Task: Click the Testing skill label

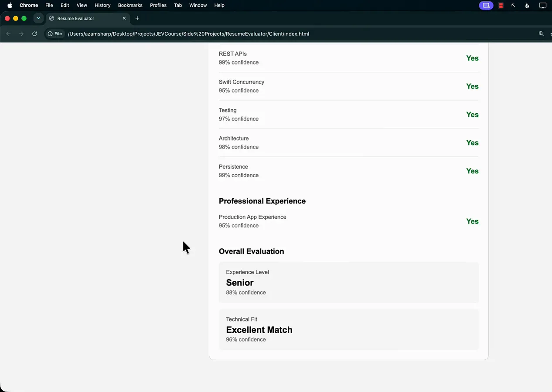Action: click(x=228, y=110)
